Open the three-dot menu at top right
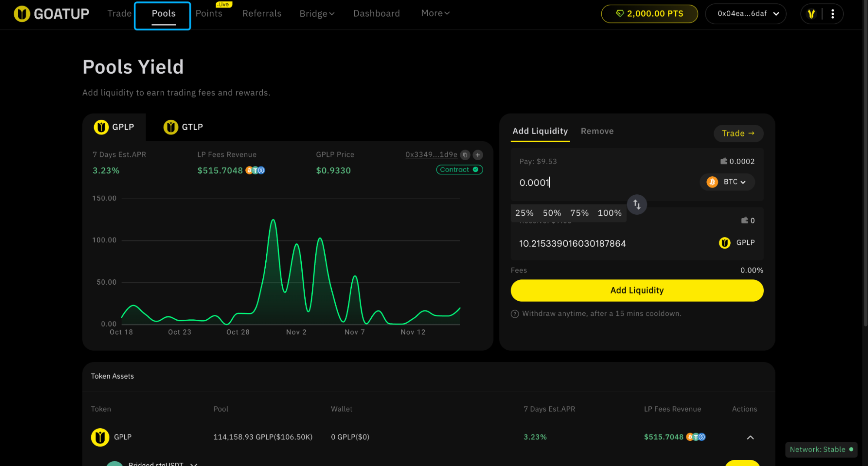 pos(833,13)
